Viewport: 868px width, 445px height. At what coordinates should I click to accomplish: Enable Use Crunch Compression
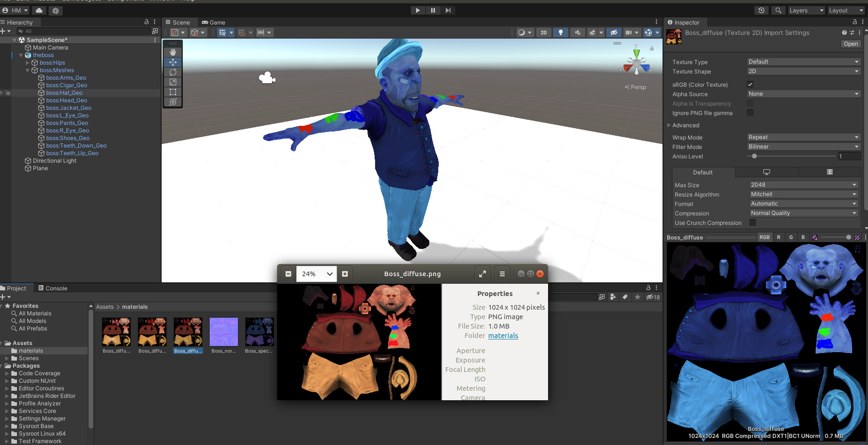[752, 222]
